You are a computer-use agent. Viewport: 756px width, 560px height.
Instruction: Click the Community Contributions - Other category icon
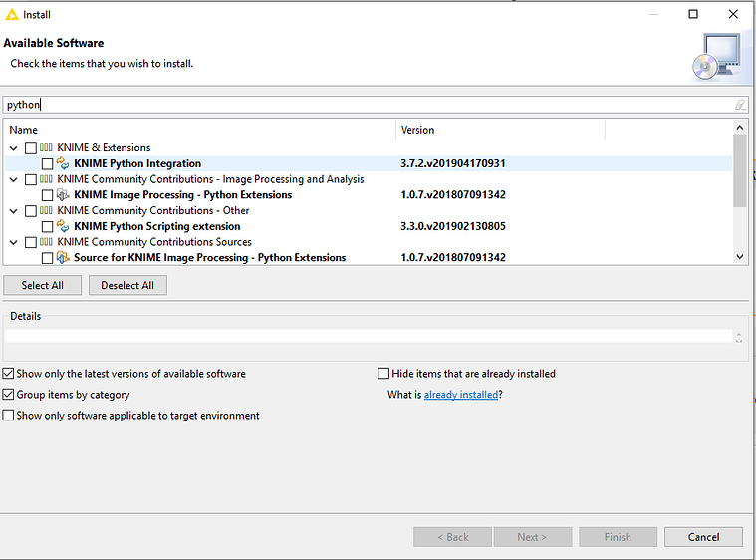47,211
